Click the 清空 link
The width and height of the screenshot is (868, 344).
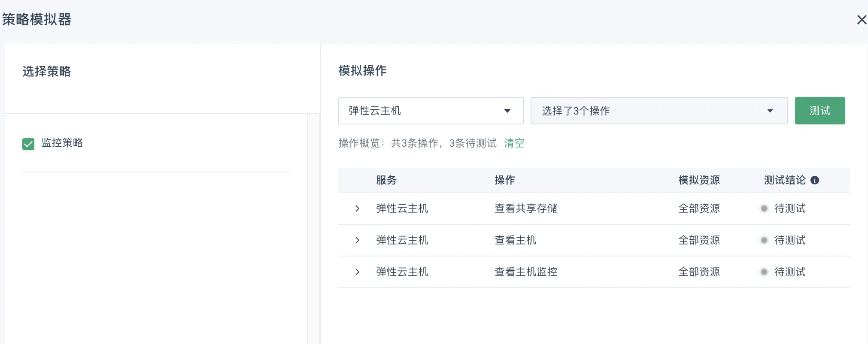click(x=514, y=143)
